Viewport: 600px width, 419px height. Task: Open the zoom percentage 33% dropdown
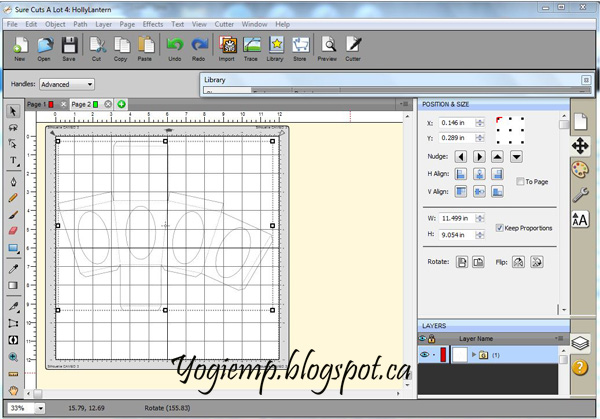[26, 407]
